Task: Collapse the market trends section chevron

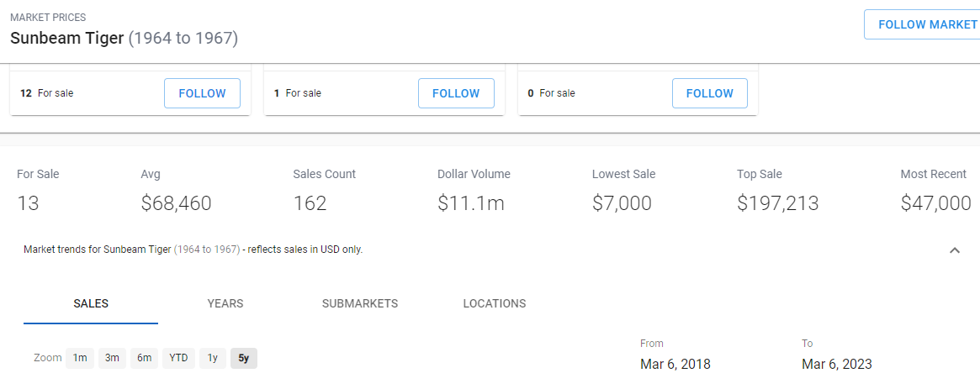Action: 955,250
